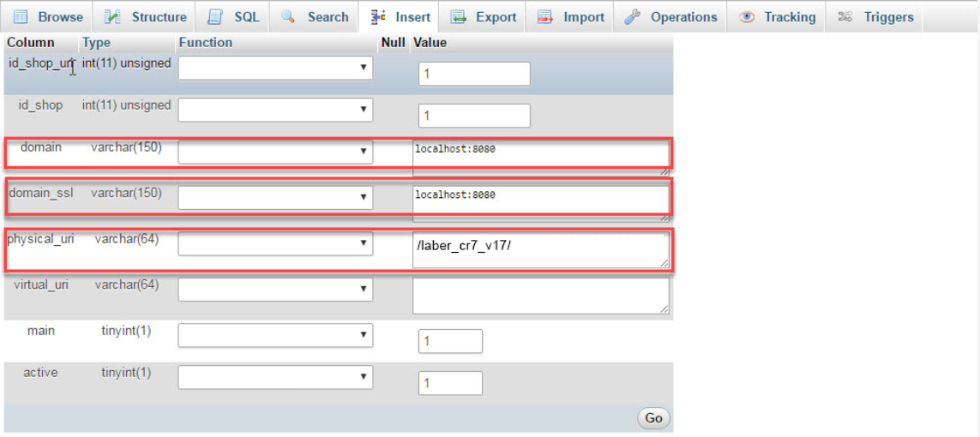The image size is (980, 437).
Task: Click the Tracking eye icon
Action: pos(746,17)
